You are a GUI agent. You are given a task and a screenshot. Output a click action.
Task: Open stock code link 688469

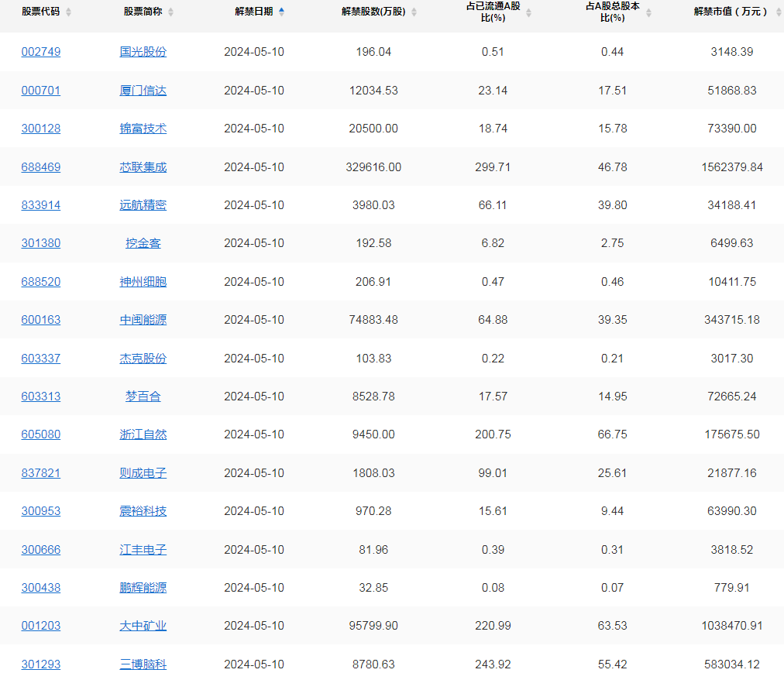[41, 167]
